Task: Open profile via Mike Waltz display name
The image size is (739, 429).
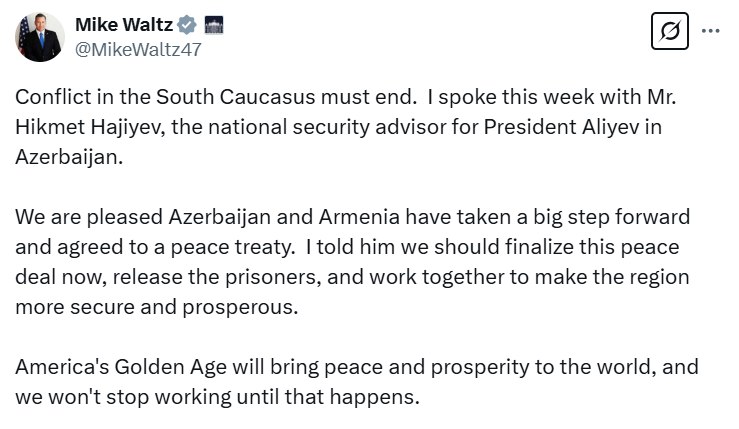Action: [x=124, y=25]
